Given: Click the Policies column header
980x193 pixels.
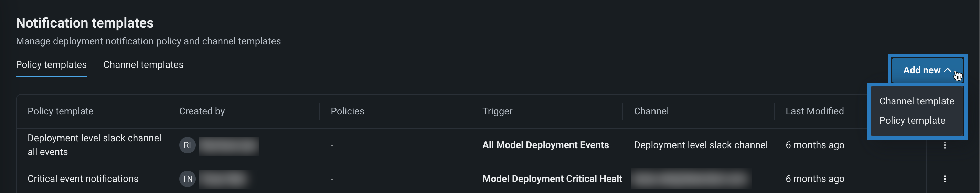Looking at the screenshot, I should (347, 111).
